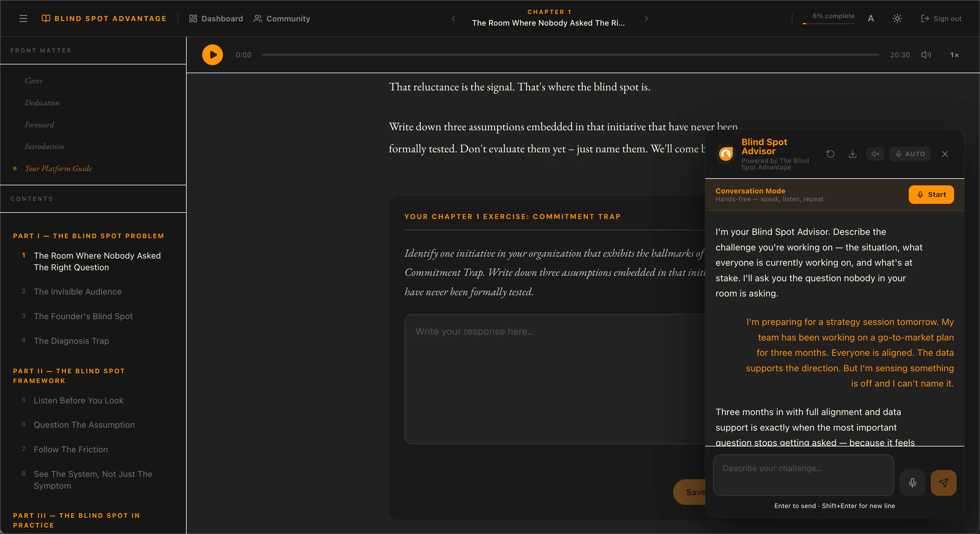Click the Contents section label
This screenshot has height=534, width=980.
pyautogui.click(x=31, y=199)
